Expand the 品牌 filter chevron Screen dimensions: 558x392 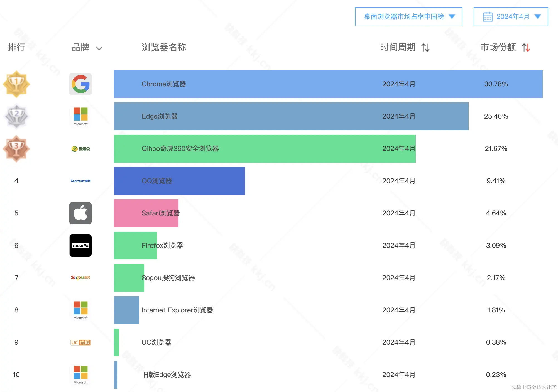pyautogui.click(x=99, y=48)
